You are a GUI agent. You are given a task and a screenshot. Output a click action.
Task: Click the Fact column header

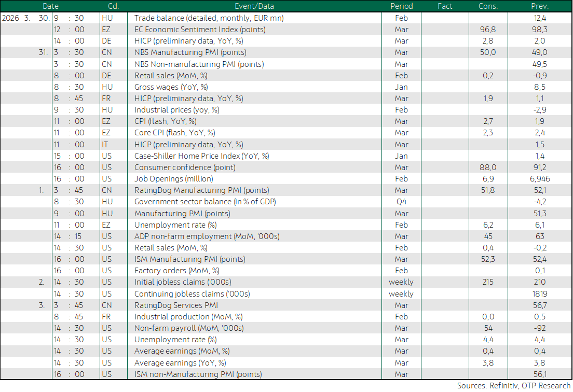445,6
